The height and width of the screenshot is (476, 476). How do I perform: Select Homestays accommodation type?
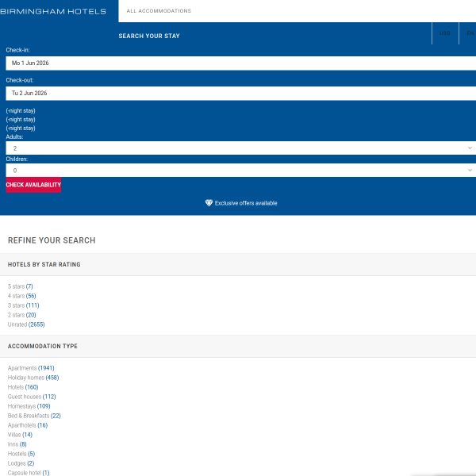pyautogui.click(x=29, y=406)
